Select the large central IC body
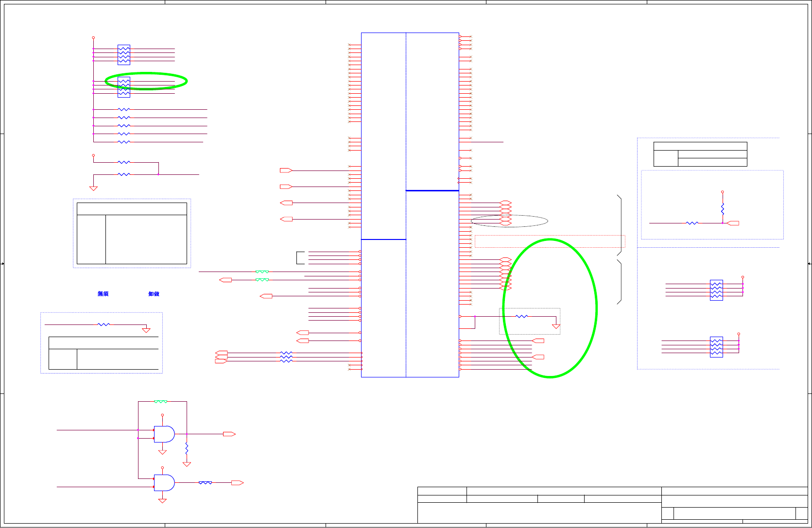 [x=410, y=205]
